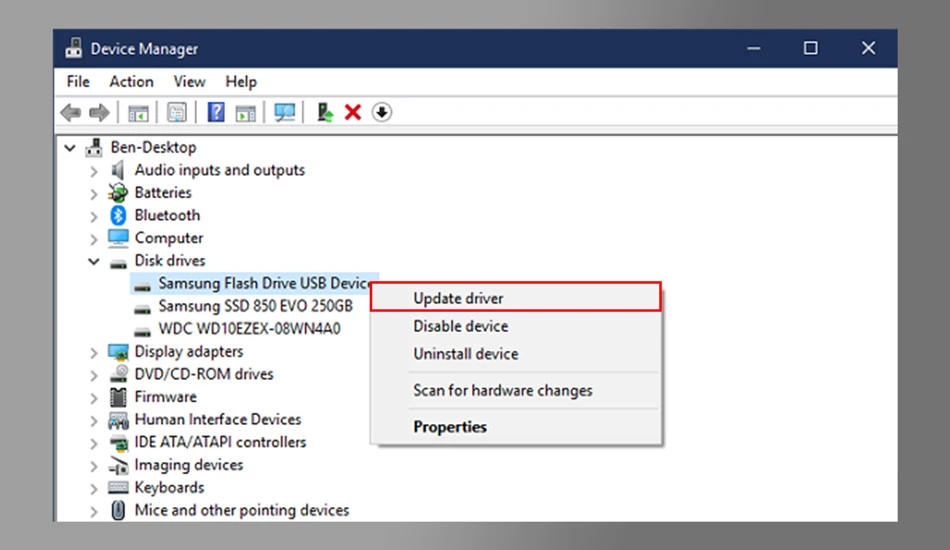Click the Back arrow toolbar icon

click(71, 113)
